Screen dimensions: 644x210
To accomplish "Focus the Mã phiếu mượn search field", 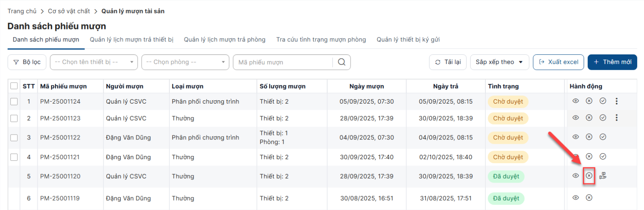I will 284,62.
